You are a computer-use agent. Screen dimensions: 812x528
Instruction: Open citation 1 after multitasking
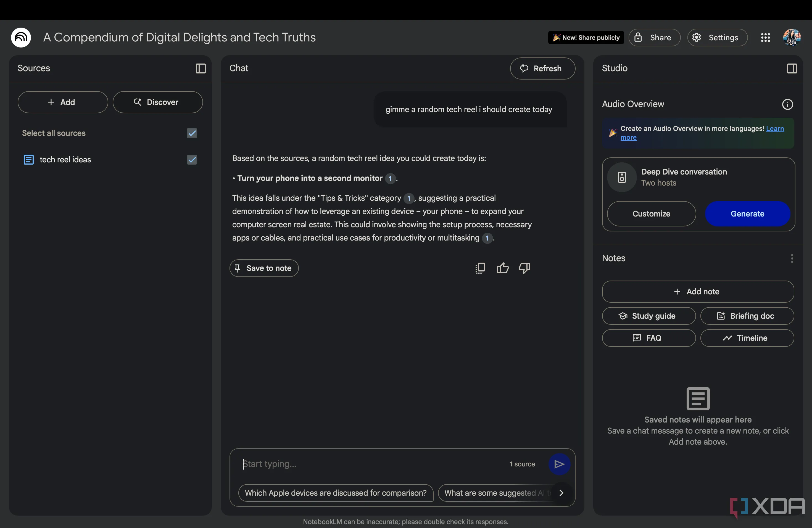point(487,238)
